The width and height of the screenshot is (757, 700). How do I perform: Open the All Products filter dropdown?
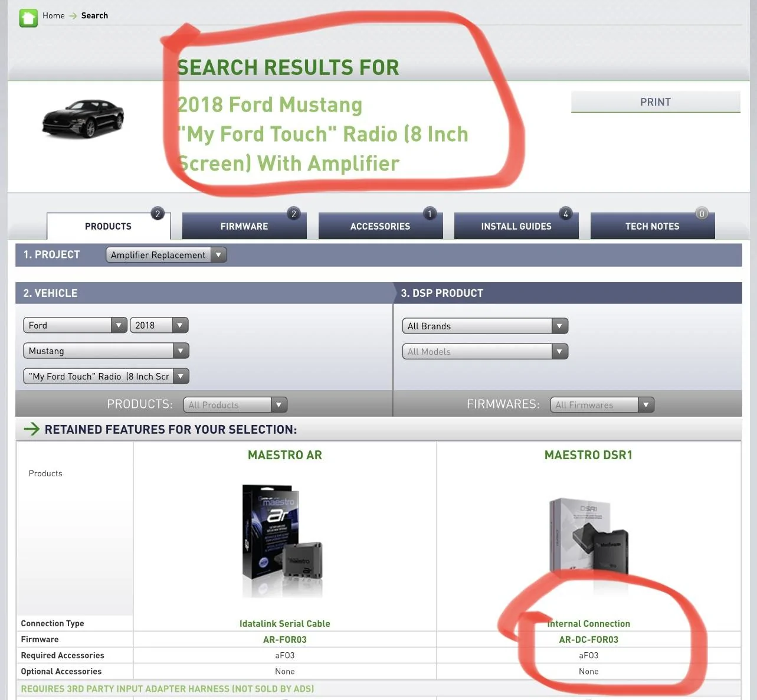point(235,405)
